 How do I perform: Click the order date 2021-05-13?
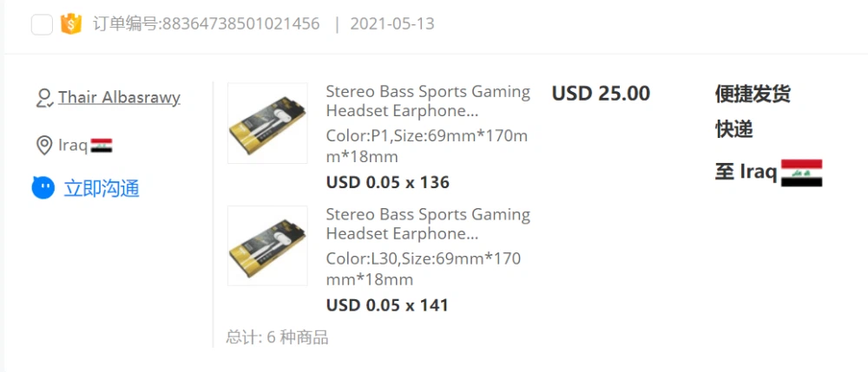[392, 23]
